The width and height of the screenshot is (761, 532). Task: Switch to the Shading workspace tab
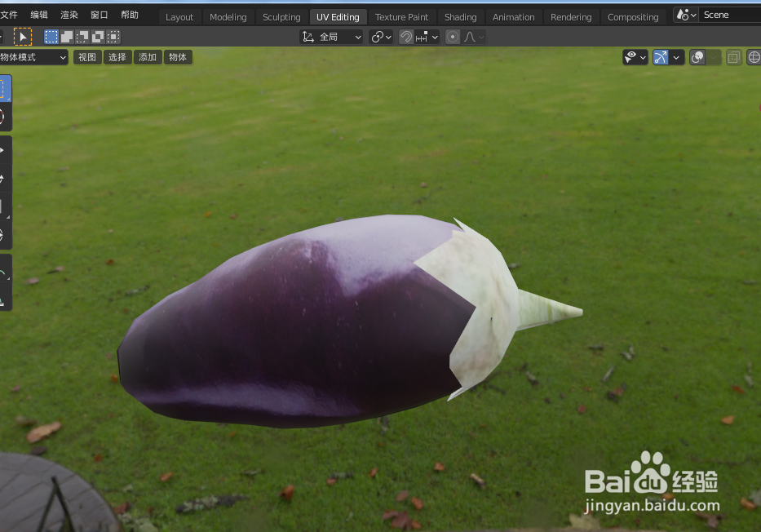460,16
